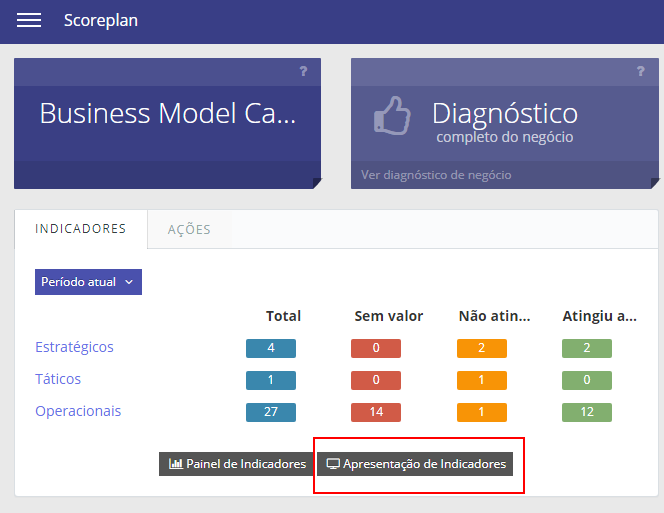
Task: Click bar chart icon in Painel de Indicadores
Action: 176,464
